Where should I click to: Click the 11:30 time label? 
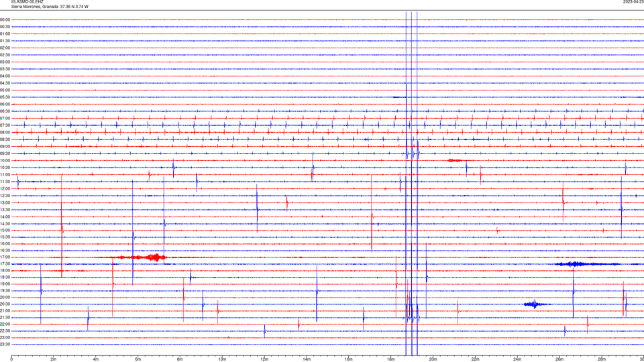[x=5, y=182]
